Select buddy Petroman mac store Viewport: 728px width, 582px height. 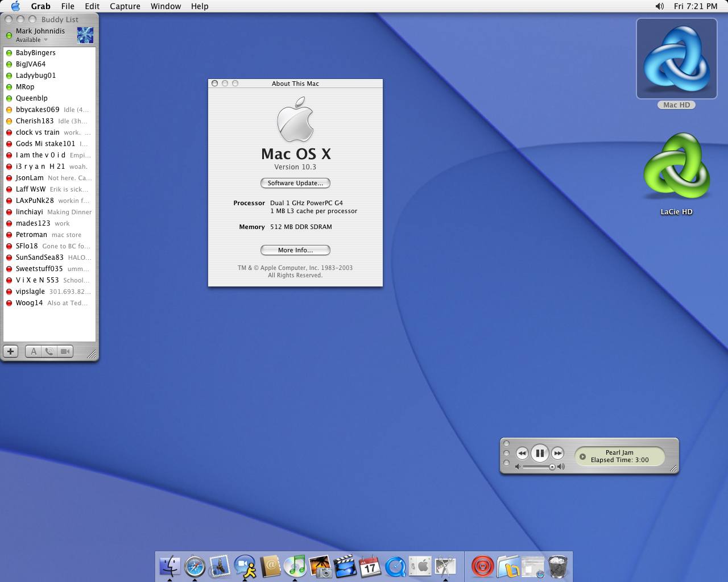coord(49,235)
